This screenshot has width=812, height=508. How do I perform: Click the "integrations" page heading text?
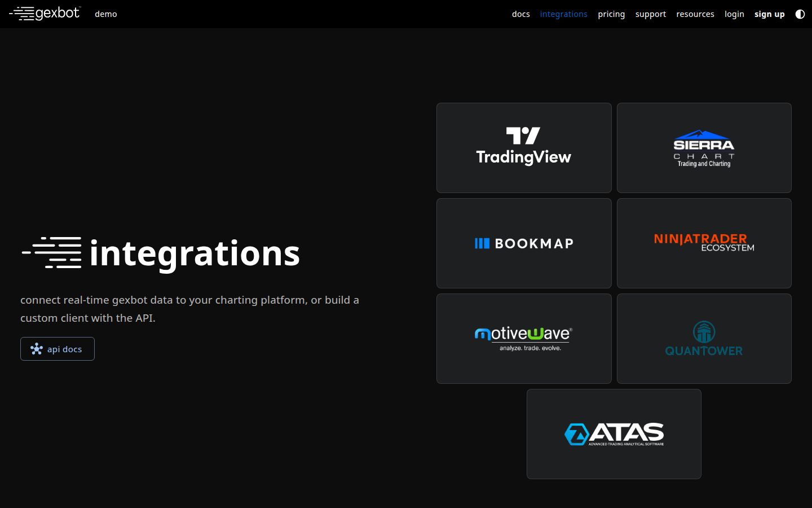coord(195,253)
